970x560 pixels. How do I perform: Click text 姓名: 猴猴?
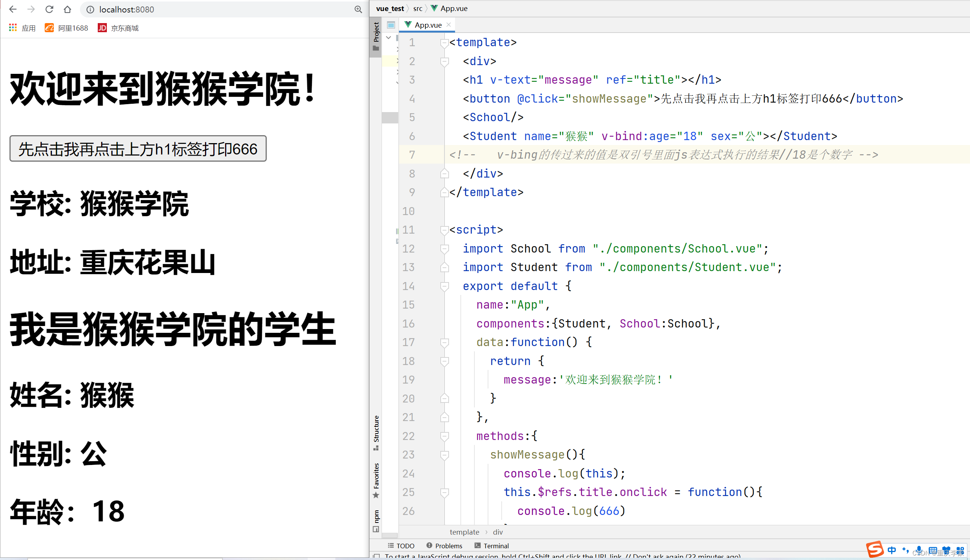(72, 395)
